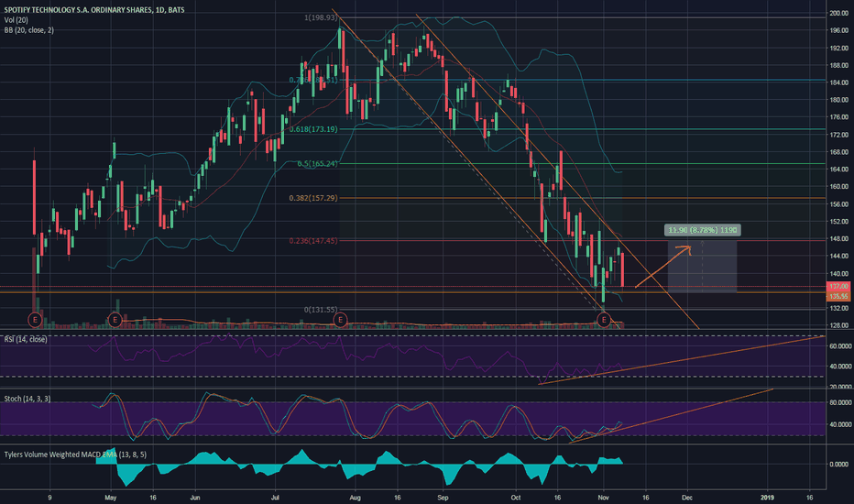Click the Sep label on time axis
Viewport: 854px width, 504px height.
tap(443, 498)
